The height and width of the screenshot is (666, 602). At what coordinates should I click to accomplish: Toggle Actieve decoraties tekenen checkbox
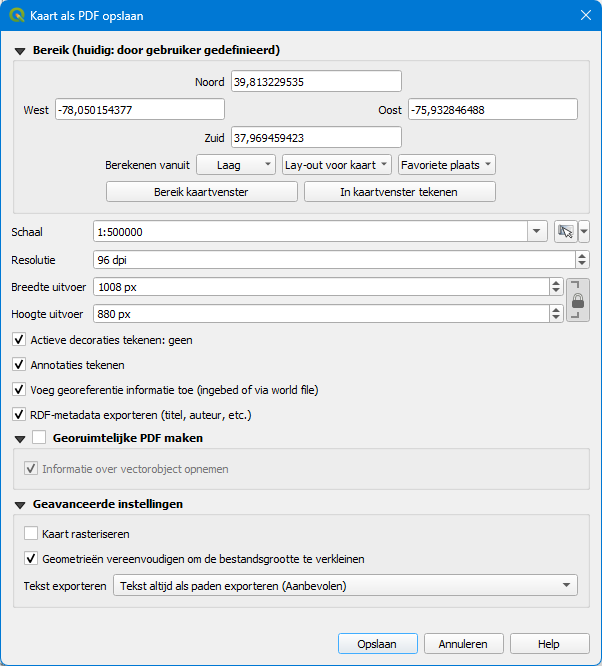pos(19,340)
